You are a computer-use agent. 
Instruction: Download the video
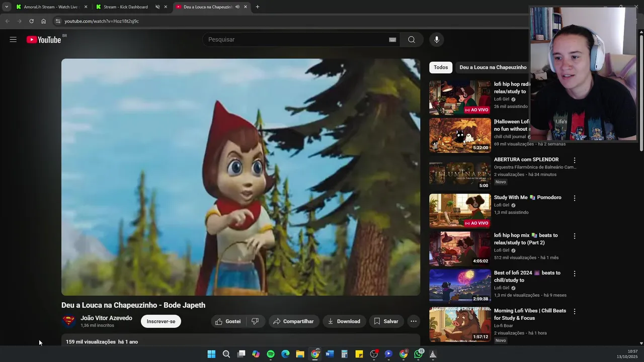tap(344, 321)
